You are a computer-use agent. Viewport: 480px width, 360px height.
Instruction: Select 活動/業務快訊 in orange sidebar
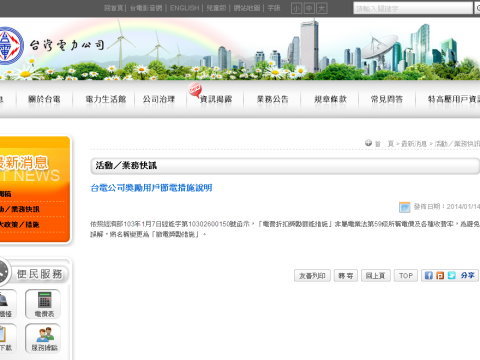coord(20,209)
